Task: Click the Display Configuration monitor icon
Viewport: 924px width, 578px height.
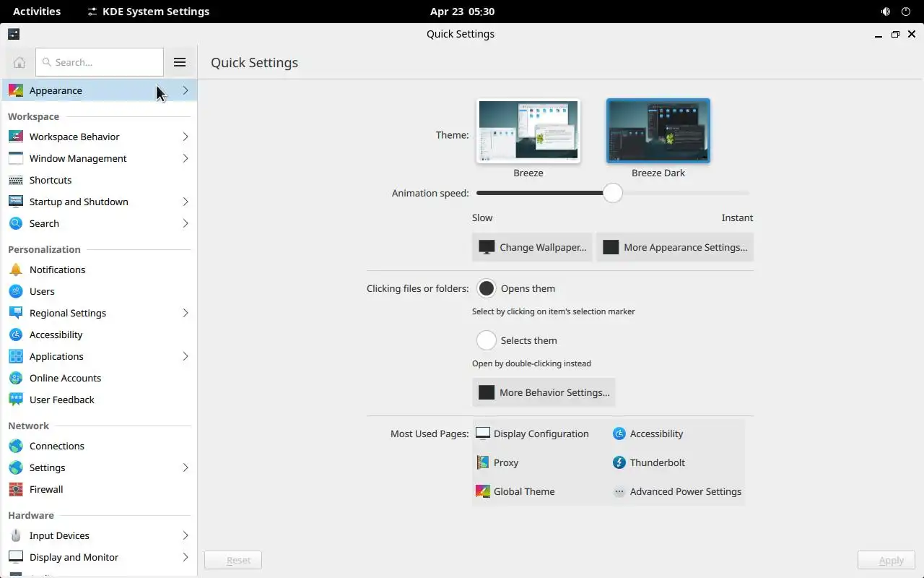Action: click(483, 433)
